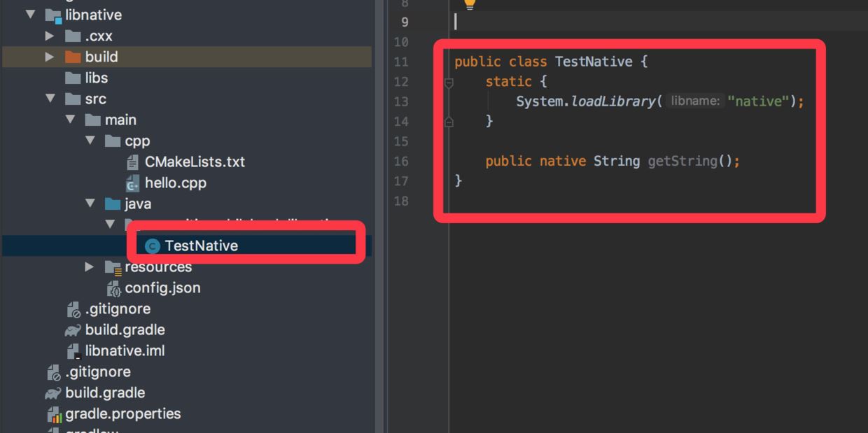Click the String return type on line 16
This screenshot has width=868, height=433.
[x=617, y=162]
